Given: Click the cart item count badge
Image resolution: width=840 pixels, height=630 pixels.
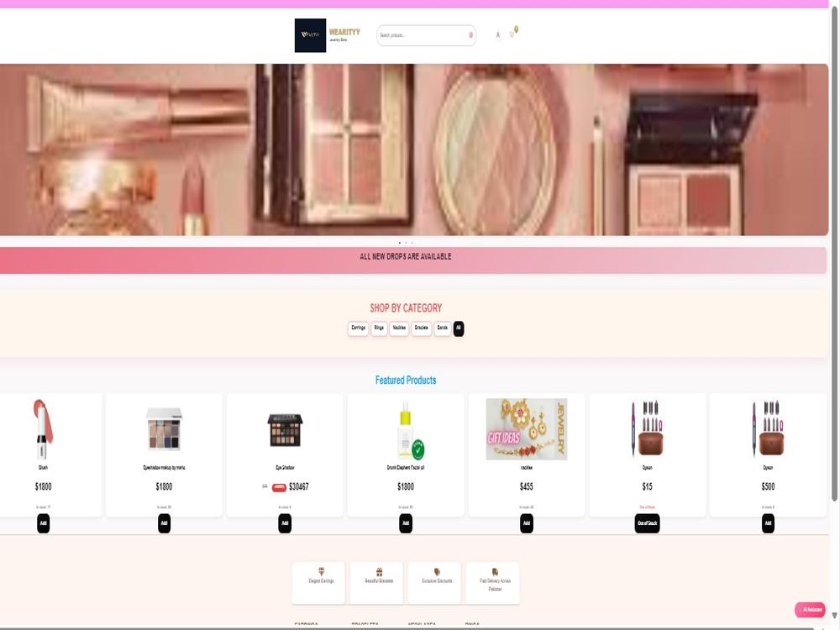Looking at the screenshot, I should (x=516, y=29).
